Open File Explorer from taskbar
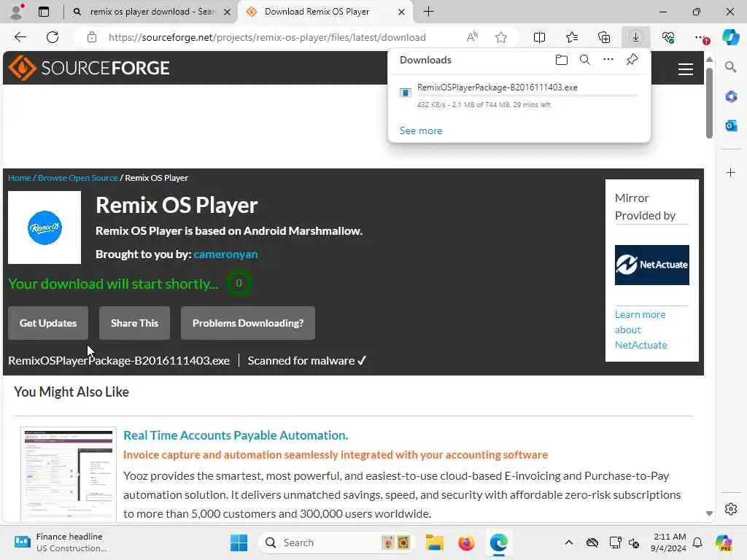Image resolution: width=747 pixels, height=560 pixels. tap(435, 542)
